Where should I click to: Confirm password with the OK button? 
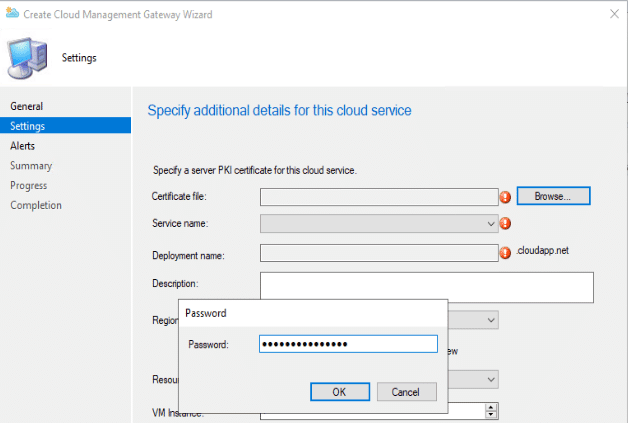339,392
